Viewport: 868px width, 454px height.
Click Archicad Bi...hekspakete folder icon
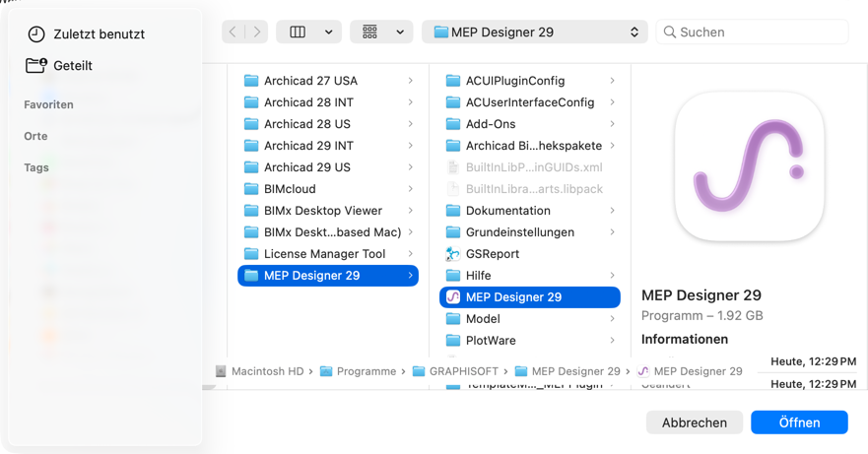[453, 146]
